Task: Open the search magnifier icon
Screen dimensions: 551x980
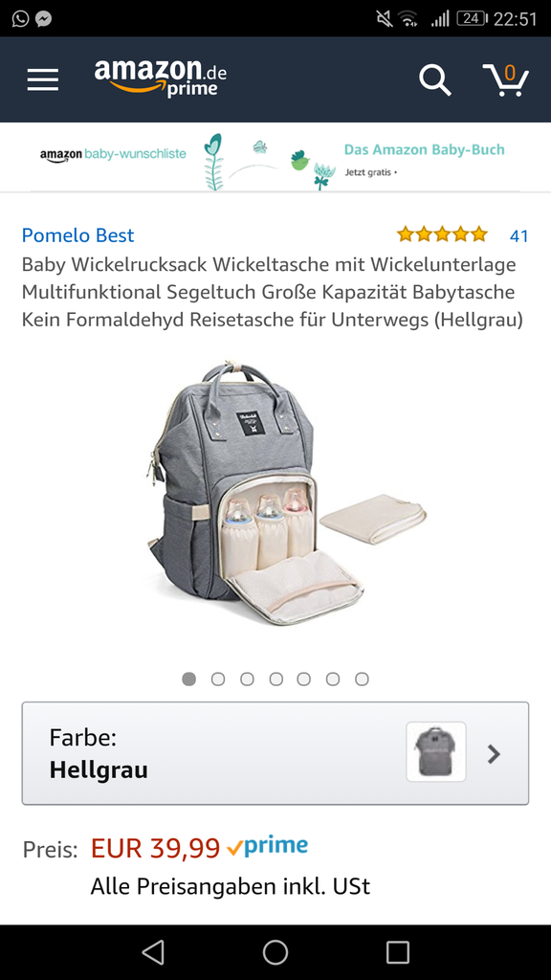Action: [x=435, y=80]
